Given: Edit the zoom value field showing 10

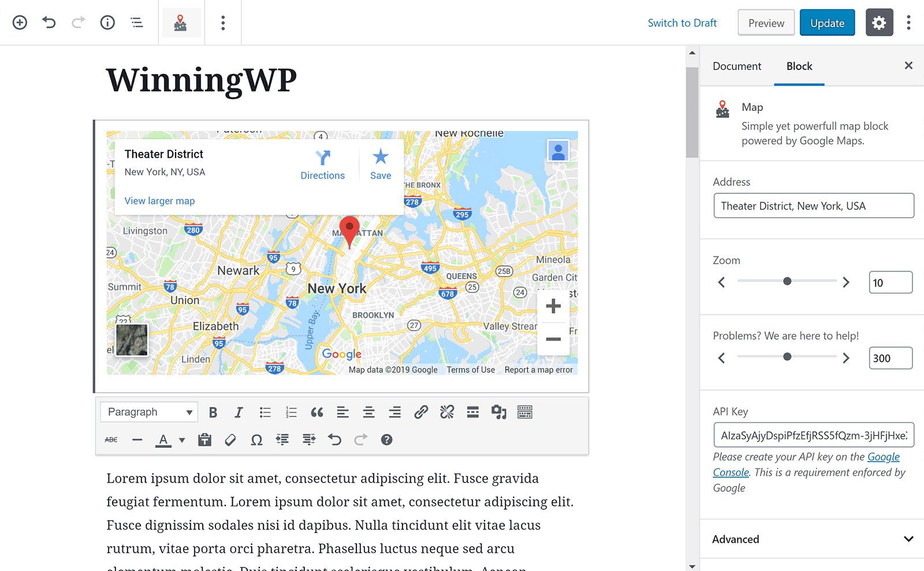Looking at the screenshot, I should tap(891, 283).
